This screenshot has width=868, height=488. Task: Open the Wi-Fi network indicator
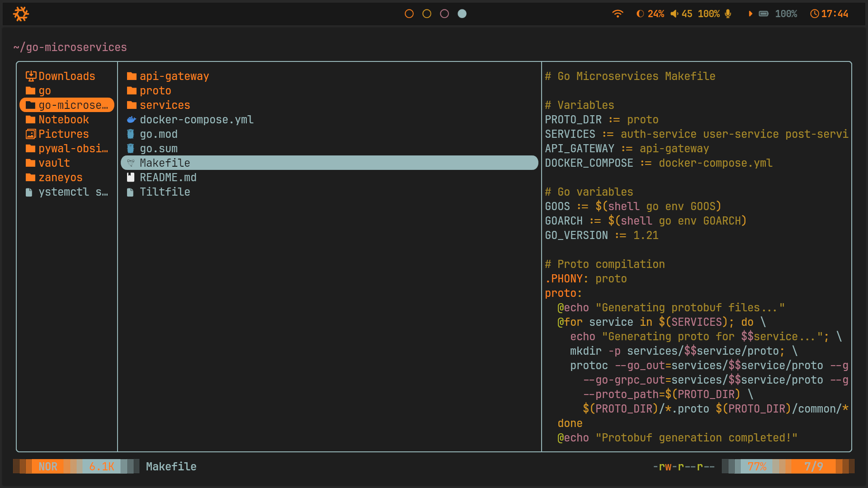click(618, 14)
